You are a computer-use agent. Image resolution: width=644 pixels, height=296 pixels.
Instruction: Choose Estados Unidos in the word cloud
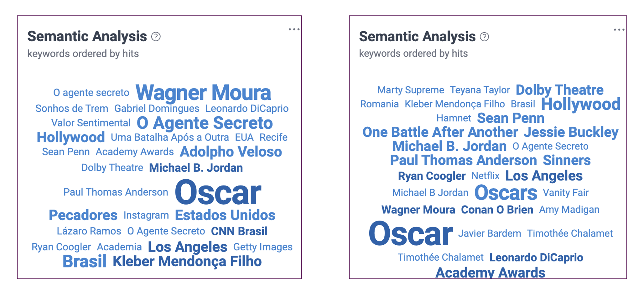pos(225,215)
